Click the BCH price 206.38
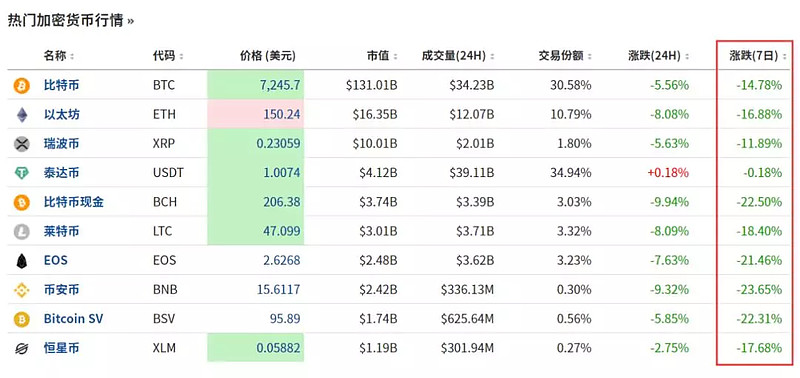The width and height of the screenshot is (800, 378). pyautogui.click(x=282, y=202)
